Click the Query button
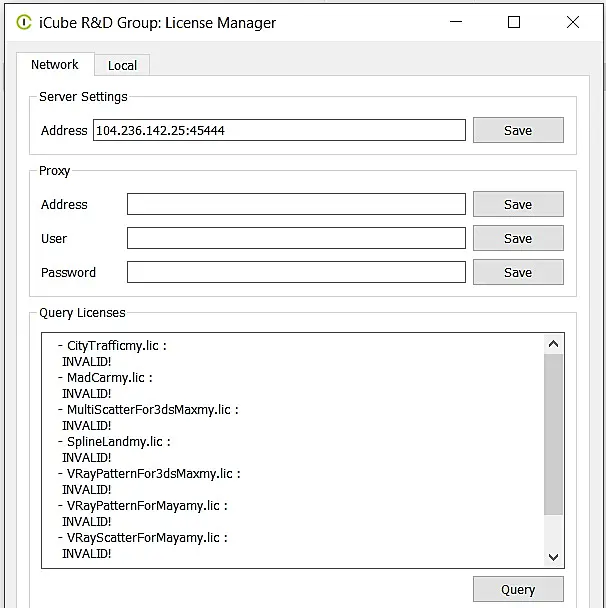The height and width of the screenshot is (608, 606). [x=518, y=589]
